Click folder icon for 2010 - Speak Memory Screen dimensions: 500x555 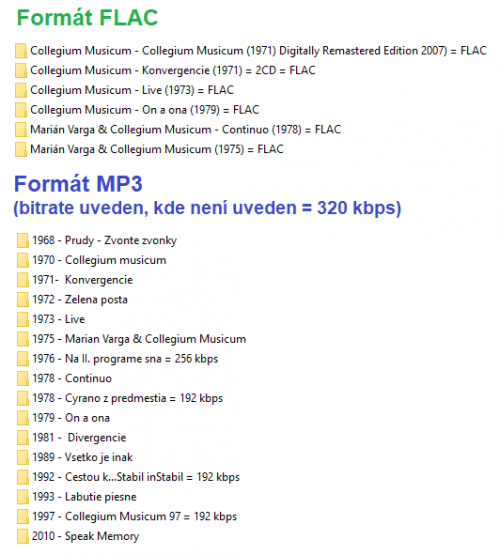coord(23,536)
